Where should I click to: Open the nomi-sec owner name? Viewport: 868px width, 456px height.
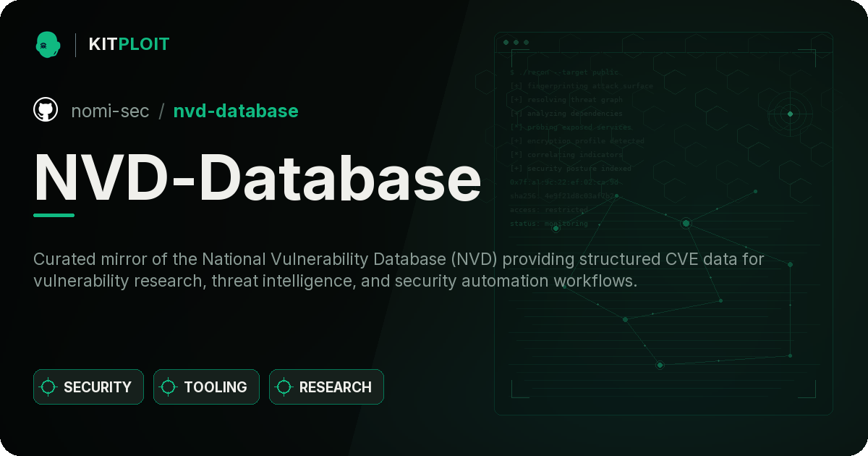pos(110,111)
